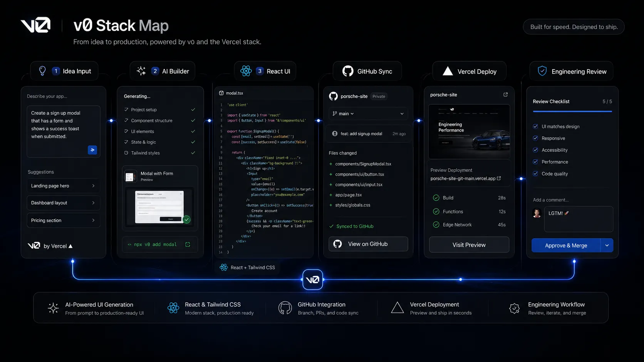
Task: Click the Engineering Workflow badge footer icon
Action: click(x=515, y=308)
